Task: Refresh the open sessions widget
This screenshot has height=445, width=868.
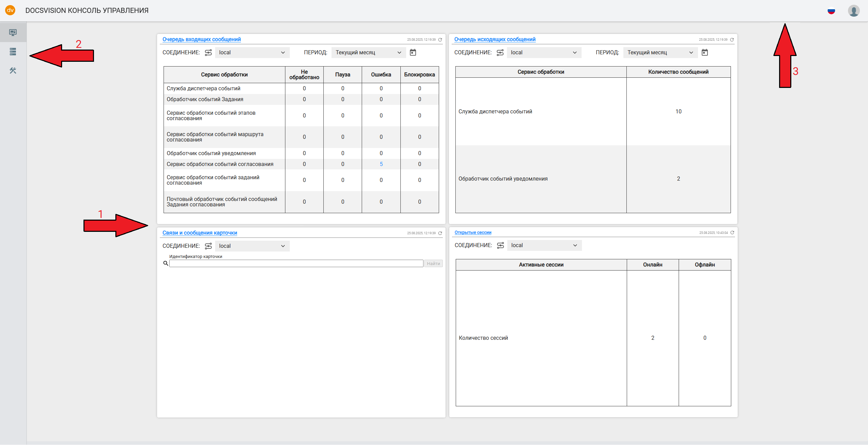Action: pyautogui.click(x=732, y=233)
